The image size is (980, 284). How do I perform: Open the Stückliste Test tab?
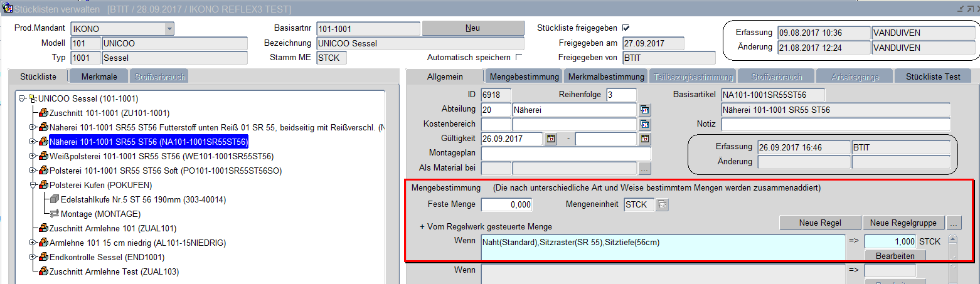[932, 76]
